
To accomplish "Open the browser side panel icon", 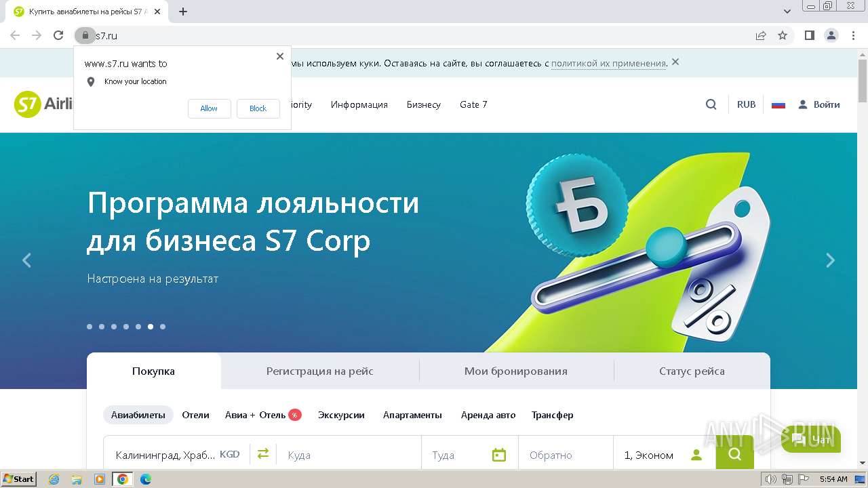I will [810, 35].
